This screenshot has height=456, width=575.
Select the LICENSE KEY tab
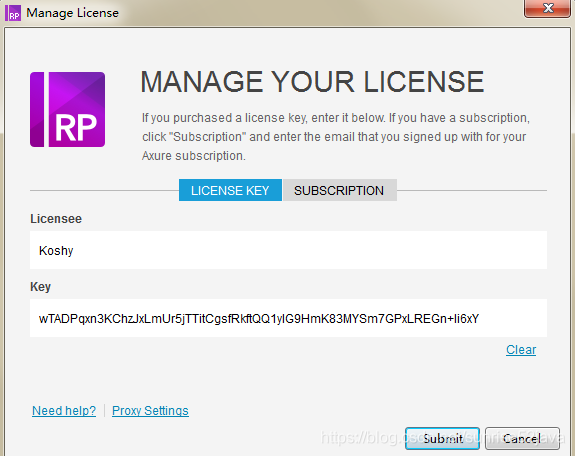click(230, 190)
